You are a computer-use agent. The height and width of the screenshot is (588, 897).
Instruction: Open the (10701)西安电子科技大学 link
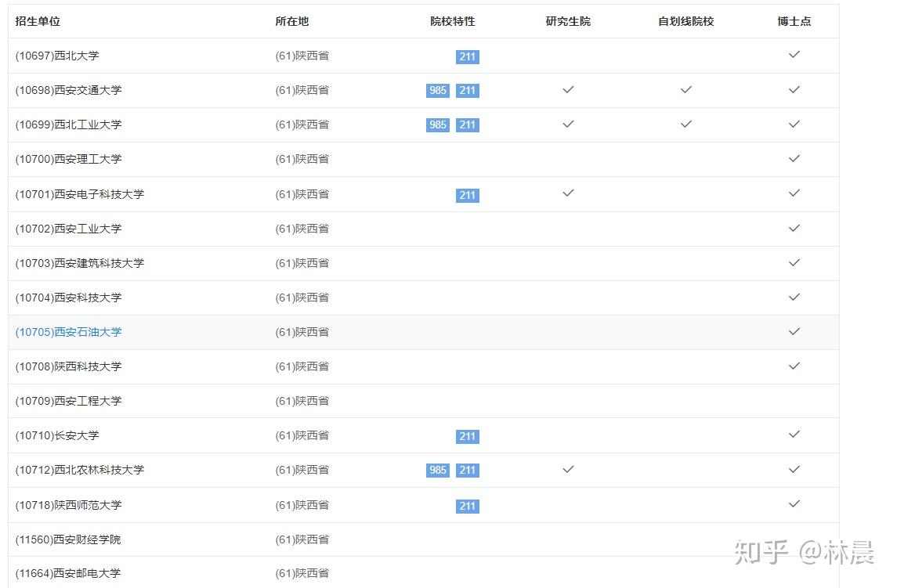(x=80, y=194)
